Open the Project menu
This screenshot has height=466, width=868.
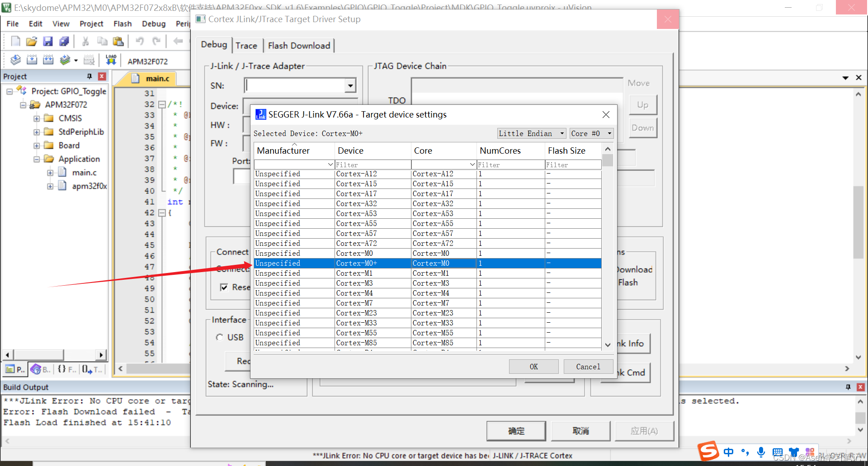(91, 24)
